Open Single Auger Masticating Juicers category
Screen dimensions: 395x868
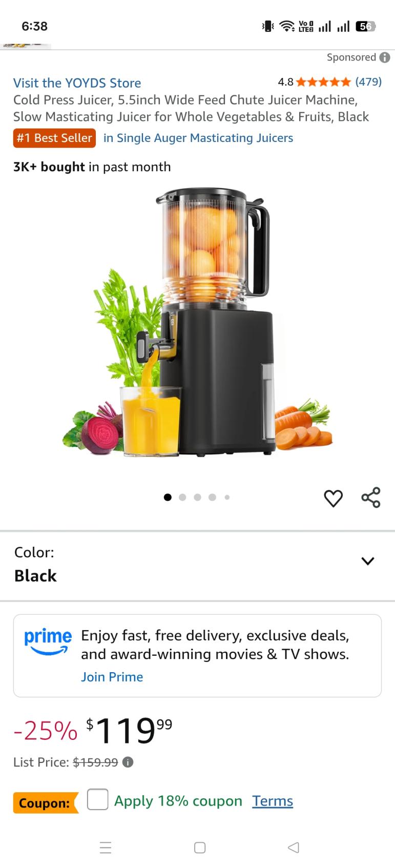198,138
